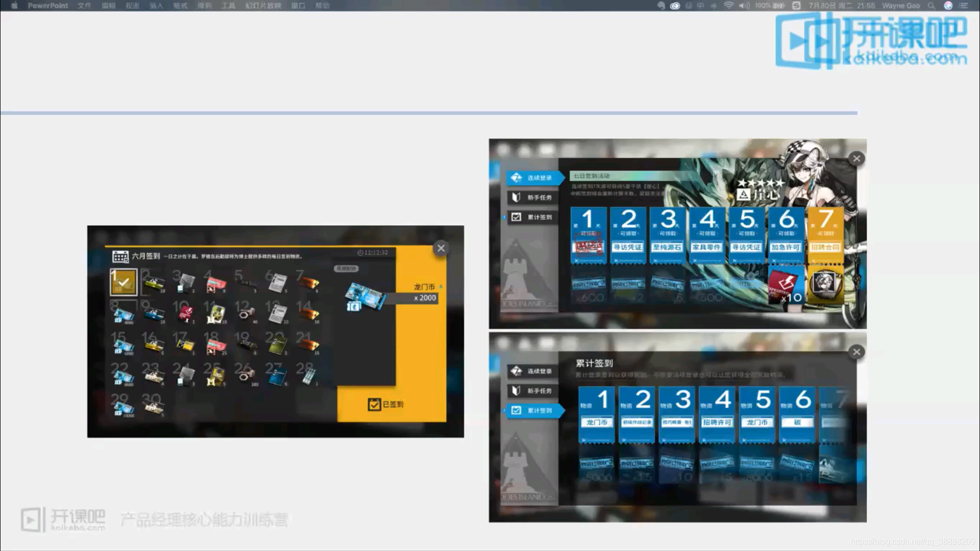Viewport: 980px width, 551px height.
Task: Click day 4 家具零件 card
Action: 707,235
